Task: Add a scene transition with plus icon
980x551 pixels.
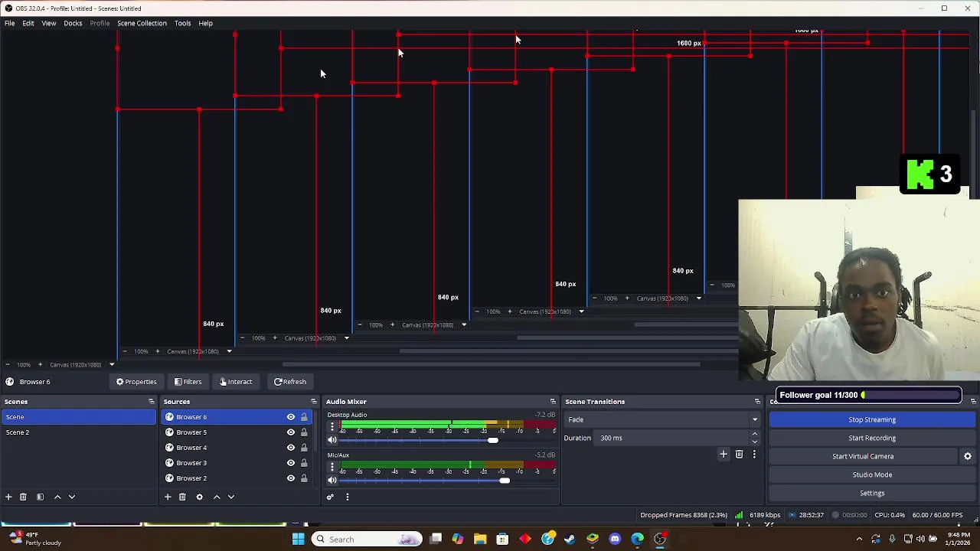Action: point(723,455)
